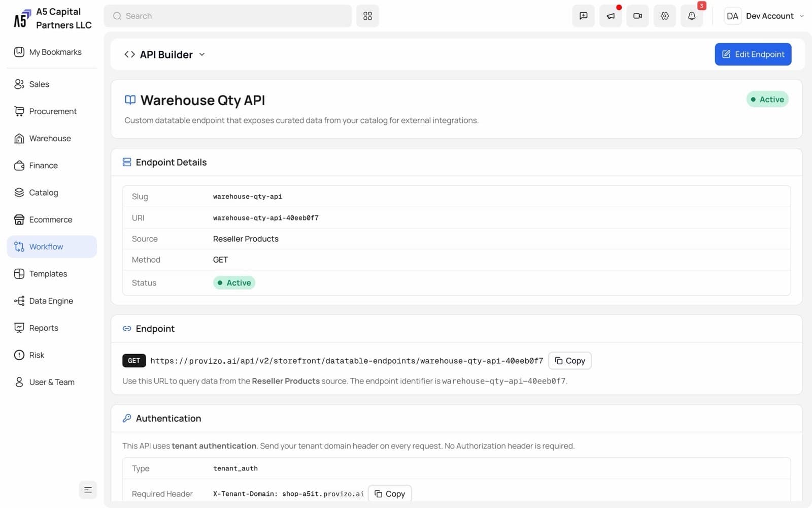The height and width of the screenshot is (508, 812).
Task: Open the announcements megaphone icon
Action: 611,16
